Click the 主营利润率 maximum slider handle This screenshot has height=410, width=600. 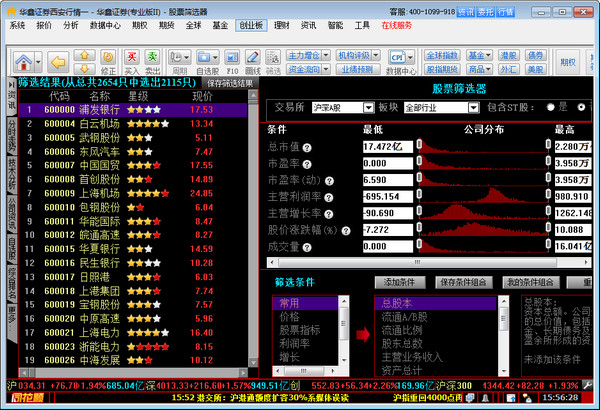pyautogui.click(x=548, y=194)
